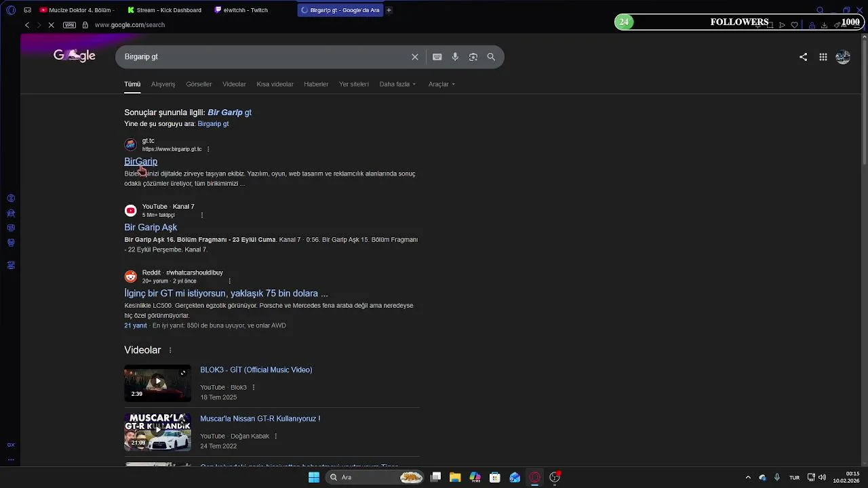Open the Bir Garip Aşk YouTube link
This screenshot has width=868, height=488.
[151, 227]
